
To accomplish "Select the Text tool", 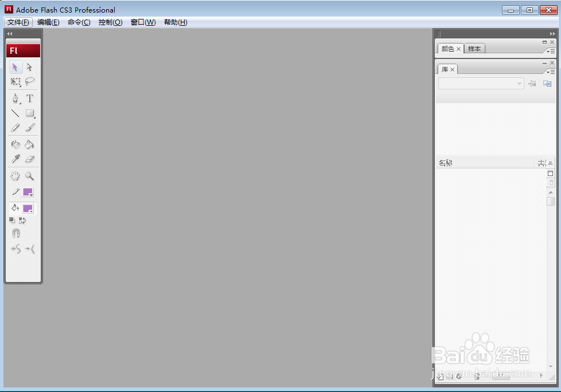I will (30, 98).
